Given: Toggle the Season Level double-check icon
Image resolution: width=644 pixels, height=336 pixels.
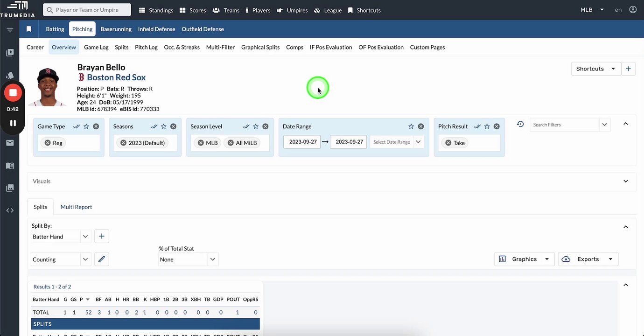Looking at the screenshot, I should pyautogui.click(x=246, y=126).
